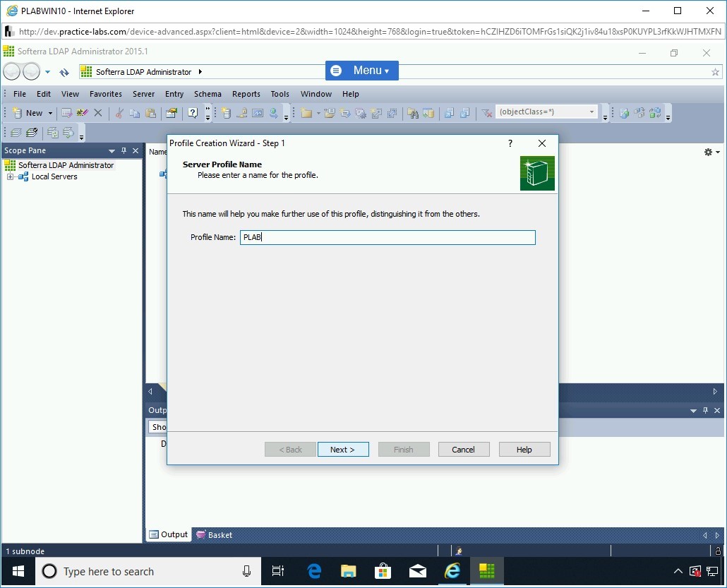Click the gear settings icon in list pane
The image size is (727, 588).
point(708,152)
